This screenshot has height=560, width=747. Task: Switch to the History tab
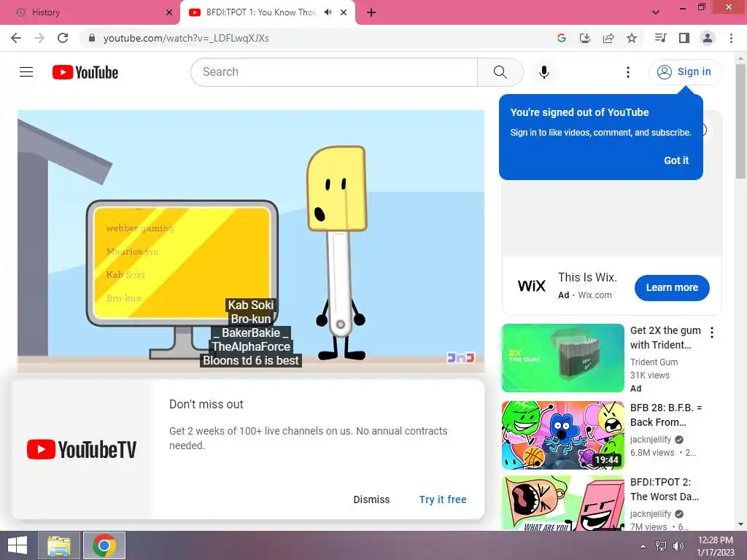pyautogui.click(x=90, y=12)
